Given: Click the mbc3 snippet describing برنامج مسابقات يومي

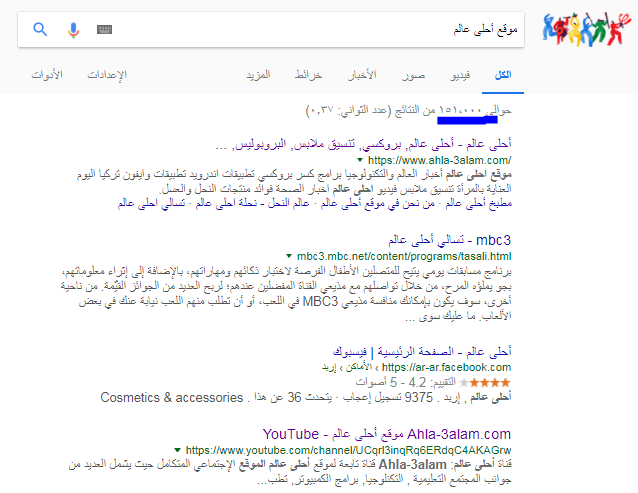Looking at the screenshot, I should 286,293.
